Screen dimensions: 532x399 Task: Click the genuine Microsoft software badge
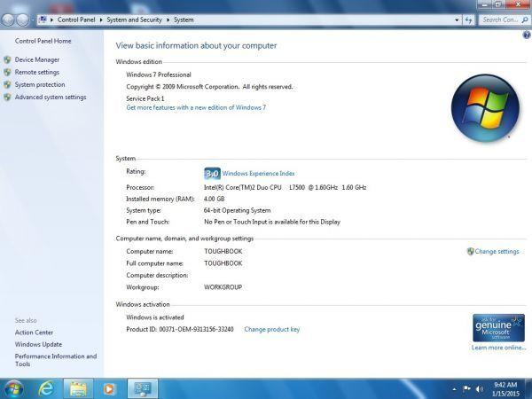tap(498, 327)
